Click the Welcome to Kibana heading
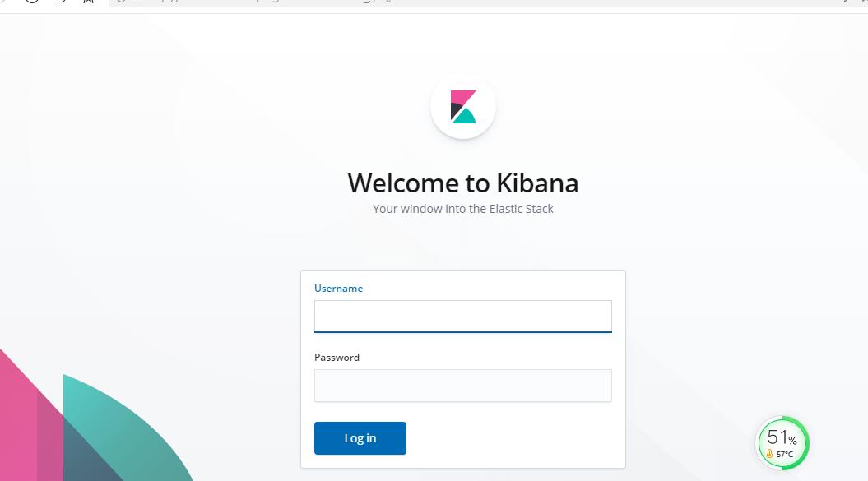The image size is (868, 481). [462, 183]
